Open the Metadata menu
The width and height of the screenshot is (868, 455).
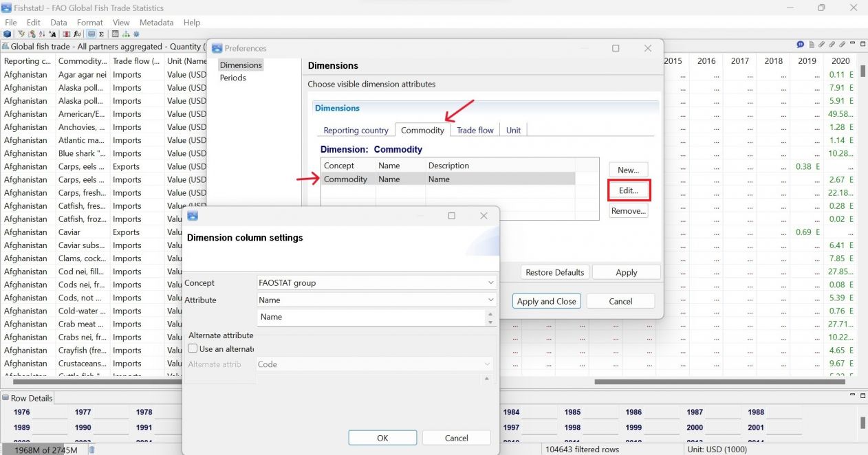point(156,22)
